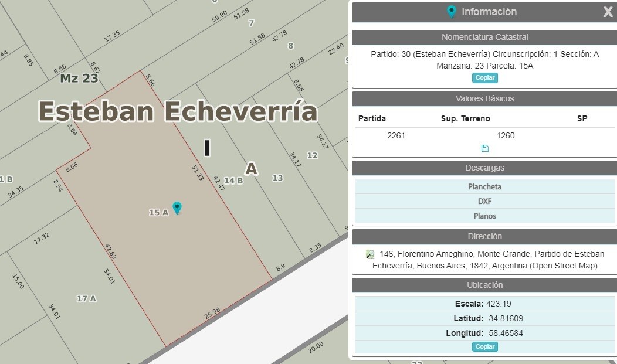Viewport: 617px width, 364px height.
Task: Select parcel 13 on the map
Action: pyautogui.click(x=278, y=178)
